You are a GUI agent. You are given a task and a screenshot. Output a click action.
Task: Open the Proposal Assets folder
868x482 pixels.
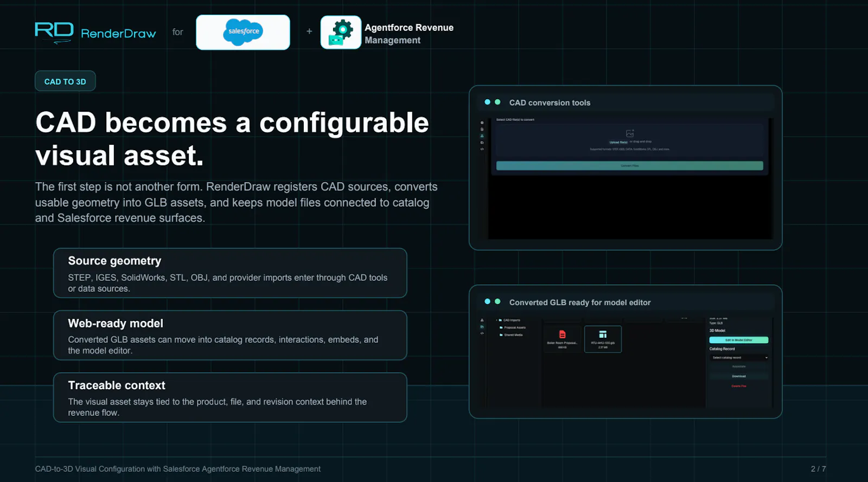pos(513,327)
